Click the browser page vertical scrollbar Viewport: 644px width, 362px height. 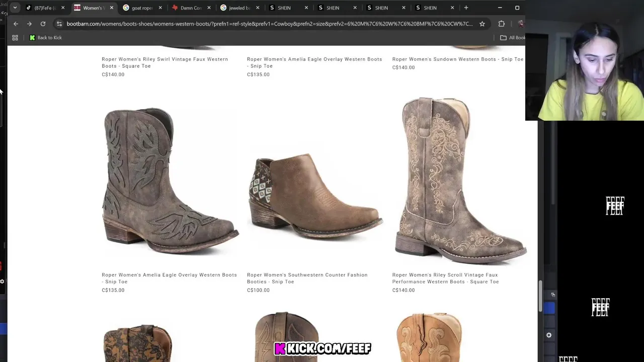point(540,297)
